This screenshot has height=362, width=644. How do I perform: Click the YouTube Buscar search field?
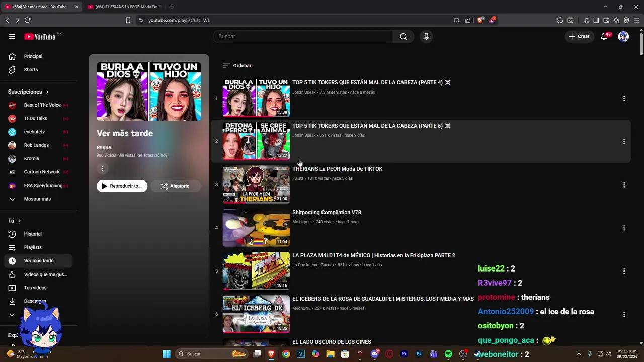click(303, 36)
